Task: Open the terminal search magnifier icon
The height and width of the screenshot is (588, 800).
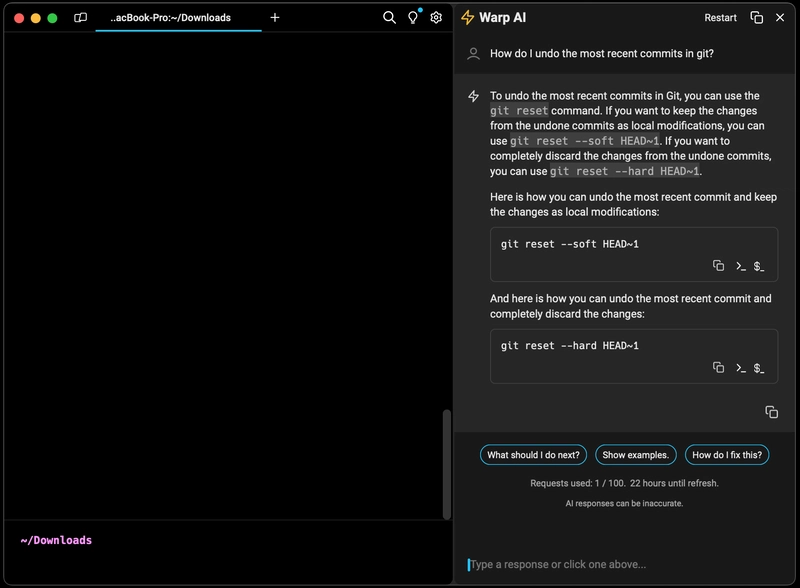Action: [389, 18]
